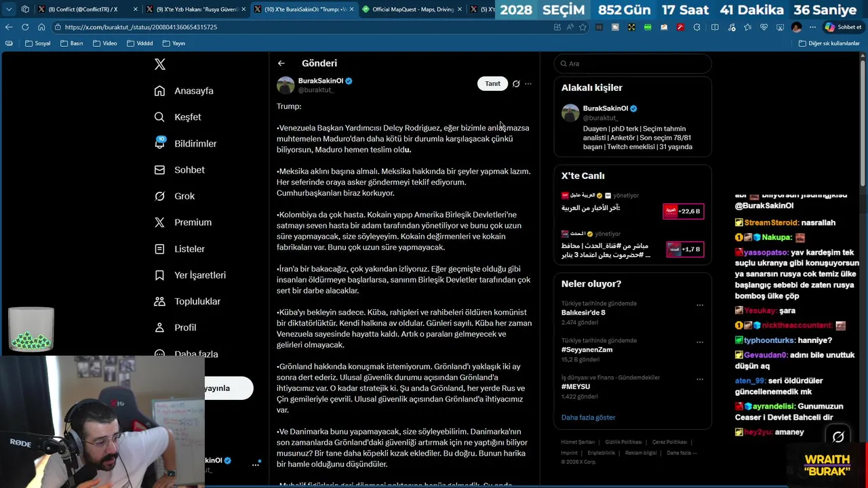Image resolution: width=868 pixels, height=488 pixels.
Task: Open the Extensions puzzle icon
Action: pos(696,27)
